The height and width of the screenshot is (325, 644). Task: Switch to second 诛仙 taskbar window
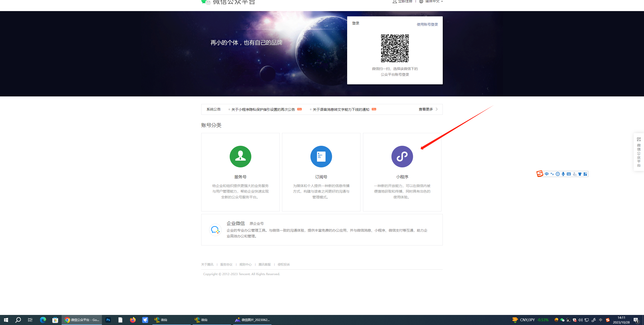click(212, 320)
